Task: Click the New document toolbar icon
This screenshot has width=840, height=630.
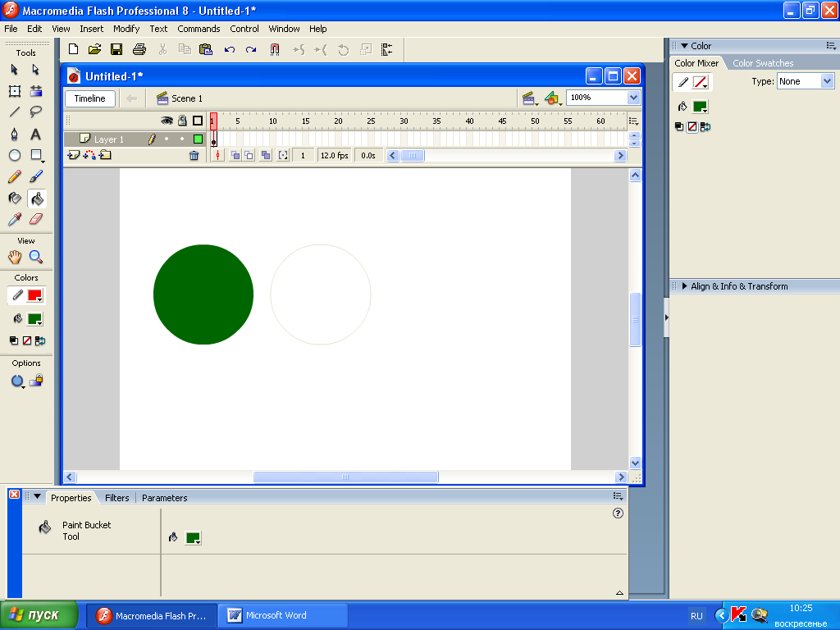Action: pyautogui.click(x=73, y=50)
